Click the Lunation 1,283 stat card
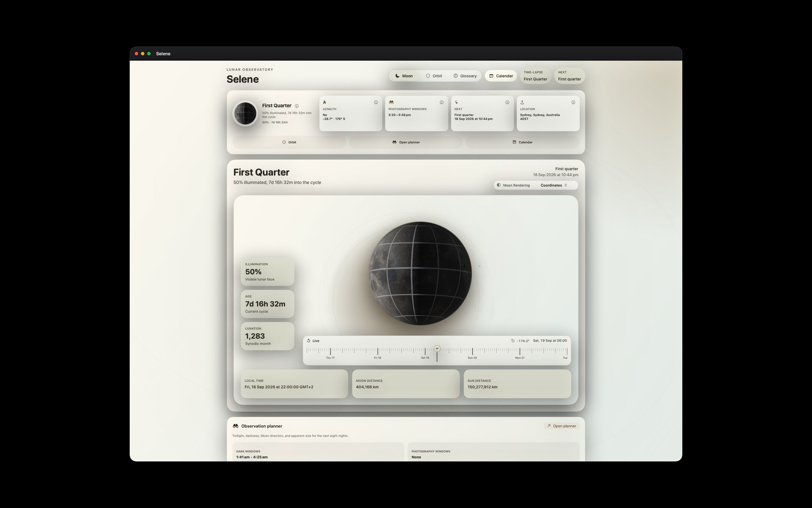 click(x=267, y=336)
